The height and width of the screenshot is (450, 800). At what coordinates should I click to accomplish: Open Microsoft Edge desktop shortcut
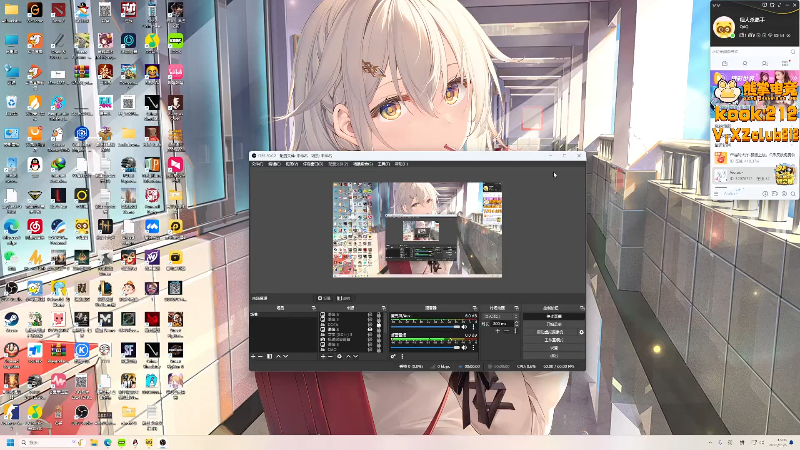(x=11, y=229)
